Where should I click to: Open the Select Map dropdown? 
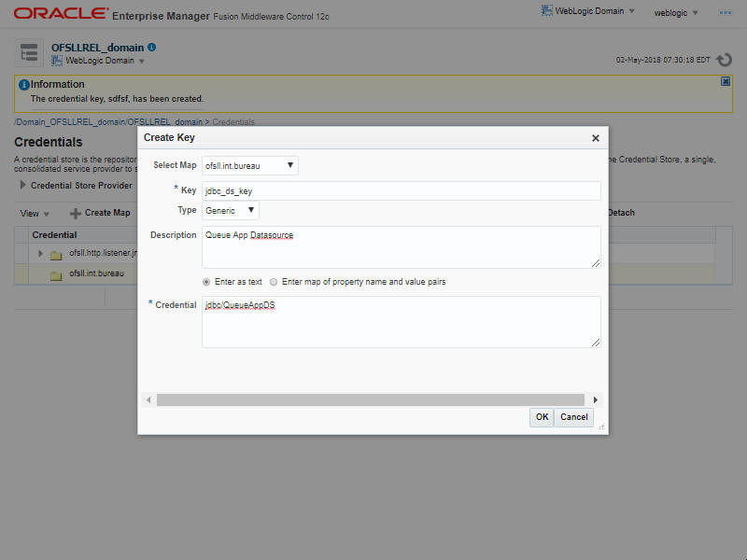coord(250,166)
